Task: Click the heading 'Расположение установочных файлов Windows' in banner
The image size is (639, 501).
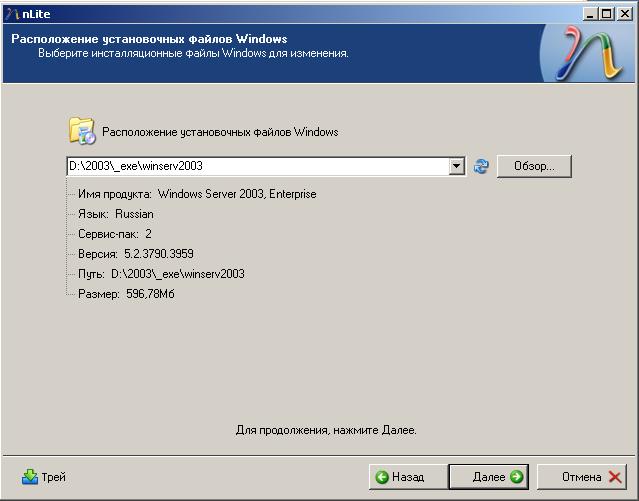Action: point(149,39)
